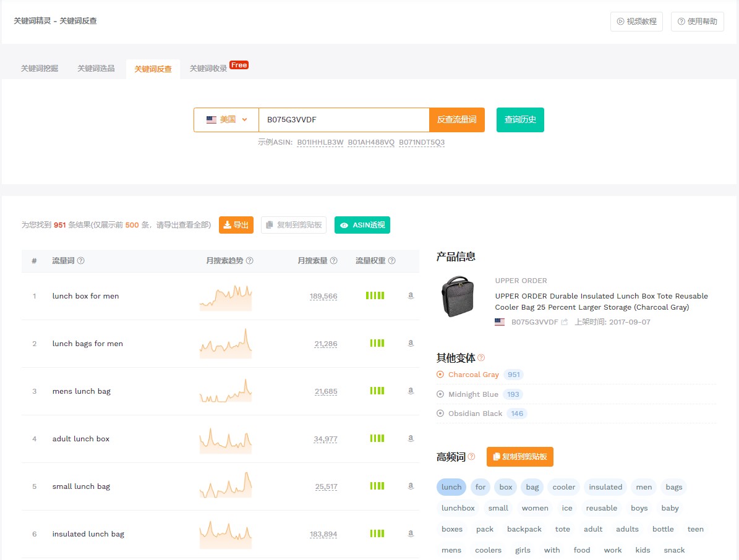Click ASIN input field containing B075G3VVDF

click(x=344, y=120)
